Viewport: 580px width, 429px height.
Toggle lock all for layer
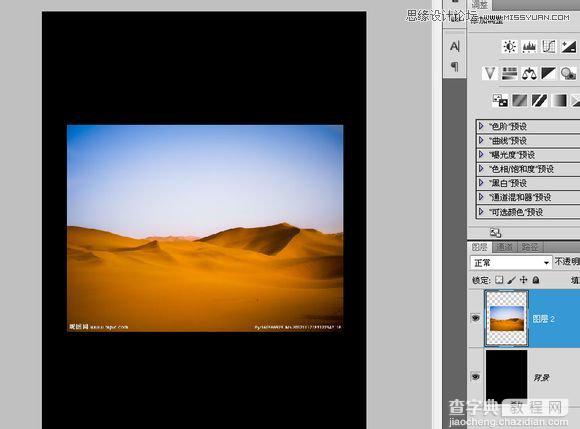(536, 280)
